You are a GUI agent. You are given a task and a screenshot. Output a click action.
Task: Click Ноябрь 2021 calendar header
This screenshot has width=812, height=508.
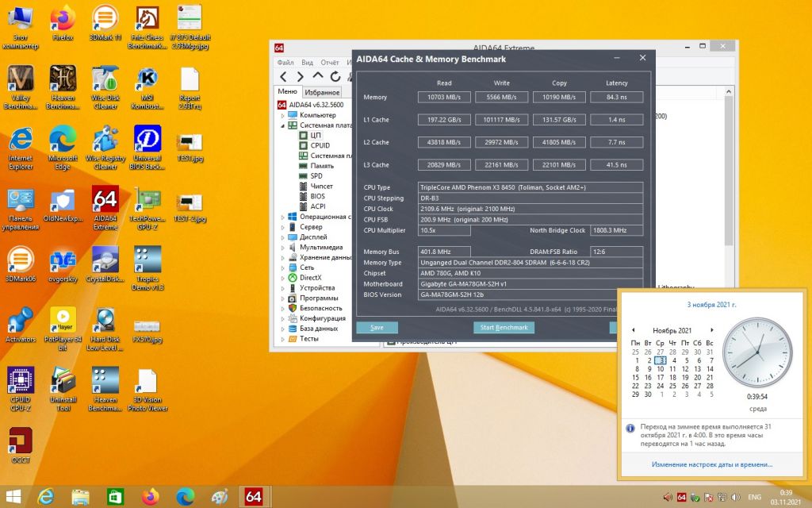672,330
